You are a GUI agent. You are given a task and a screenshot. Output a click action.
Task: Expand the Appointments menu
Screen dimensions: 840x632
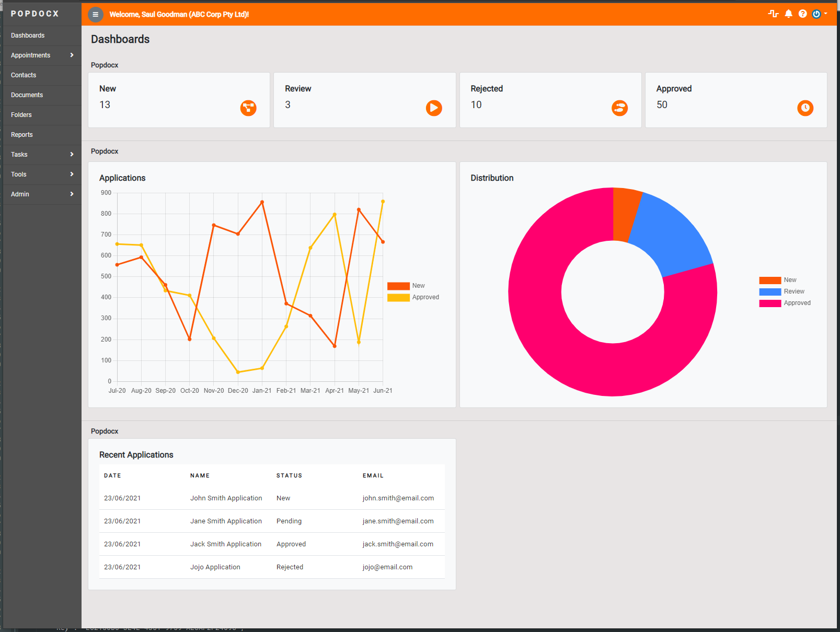click(x=30, y=55)
